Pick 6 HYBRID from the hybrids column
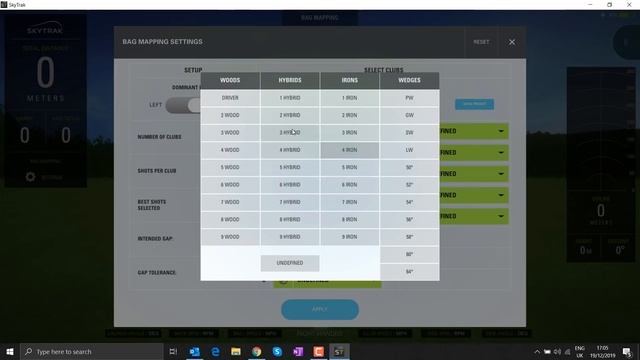640x360 pixels. pos(290,185)
